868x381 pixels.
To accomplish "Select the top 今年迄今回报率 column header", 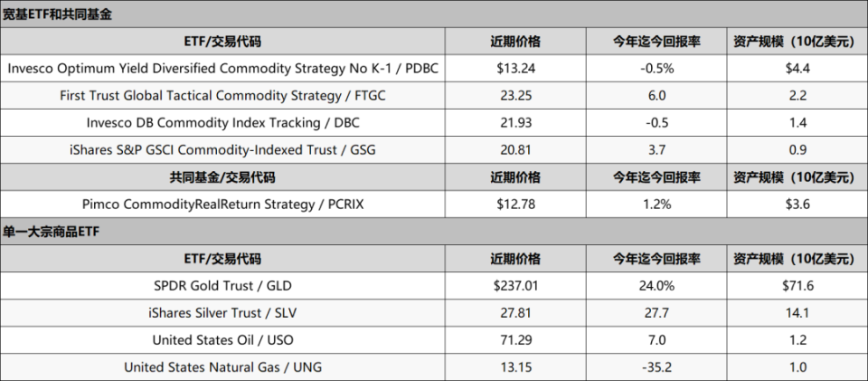I will (x=656, y=42).
